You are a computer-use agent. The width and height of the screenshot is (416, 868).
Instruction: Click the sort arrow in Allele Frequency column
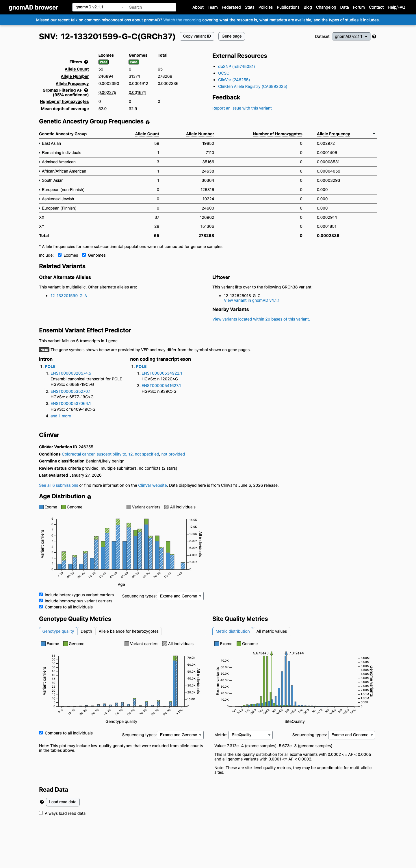(374, 134)
